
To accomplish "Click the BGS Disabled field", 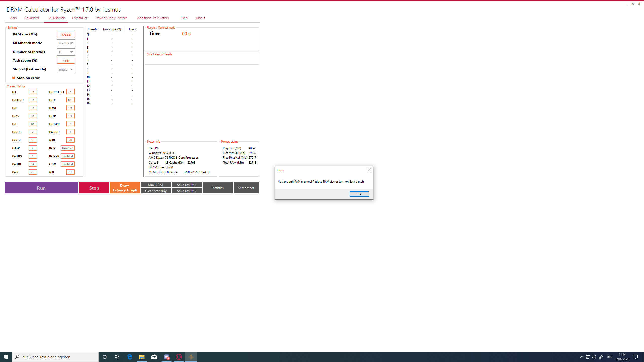I will pos(68,148).
